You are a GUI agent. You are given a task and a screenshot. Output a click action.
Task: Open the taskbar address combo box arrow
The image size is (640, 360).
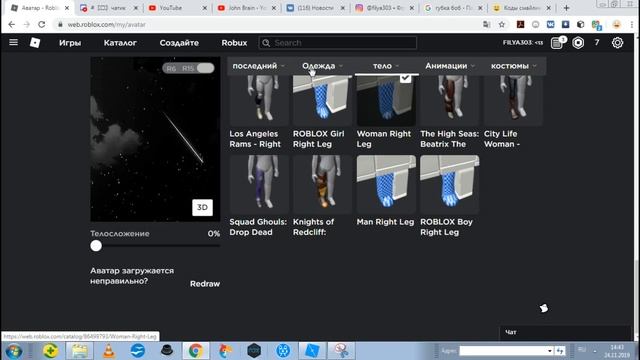(x=549, y=351)
